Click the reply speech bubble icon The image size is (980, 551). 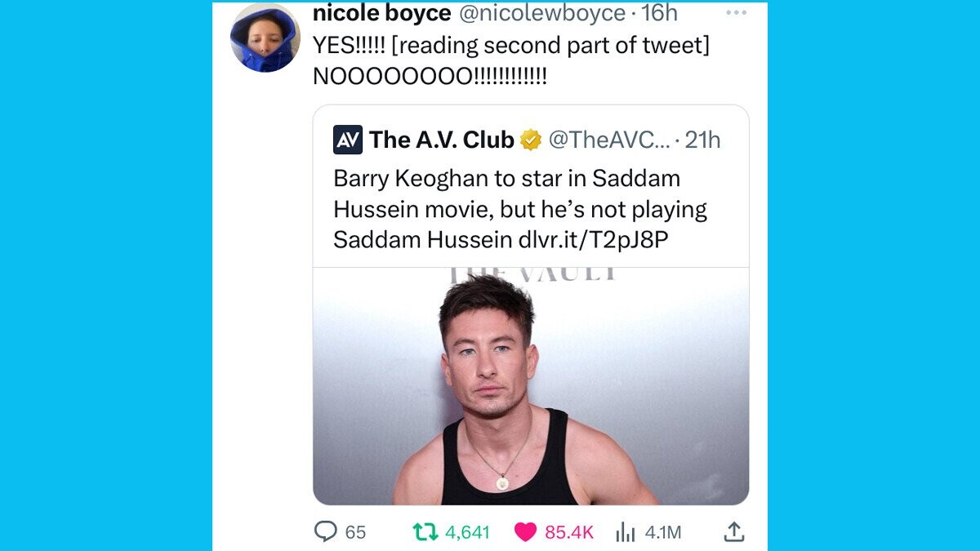(x=326, y=532)
